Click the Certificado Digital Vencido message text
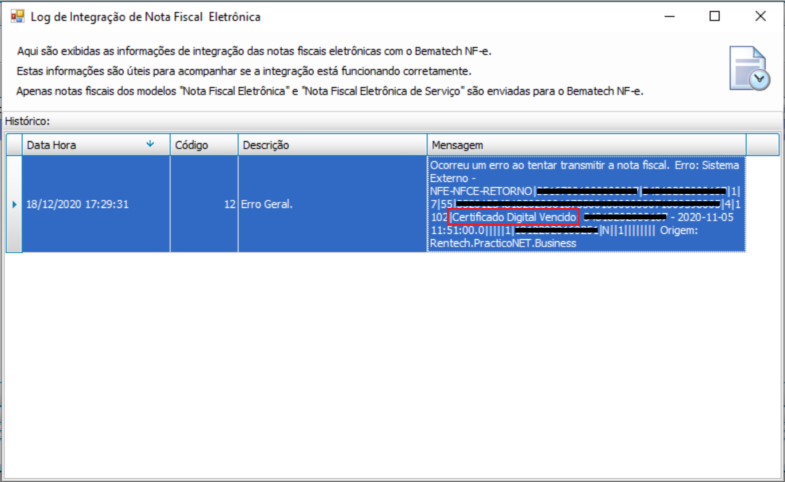Image resolution: width=785 pixels, height=482 pixels. 514,217
